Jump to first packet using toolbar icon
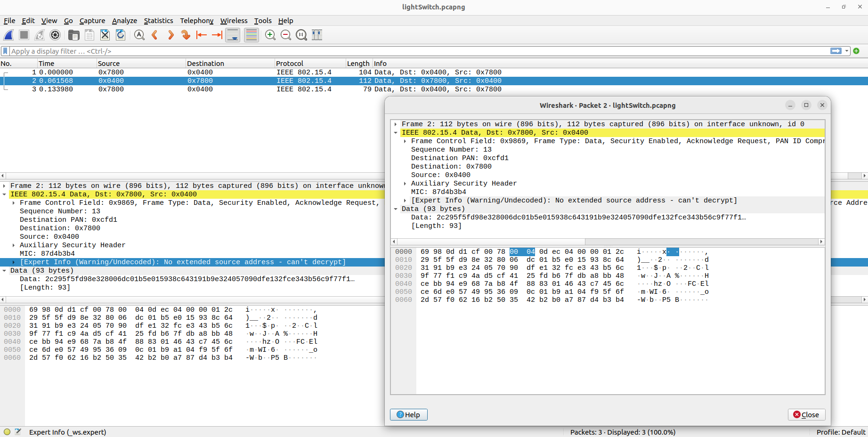868x437 pixels. 201,35
